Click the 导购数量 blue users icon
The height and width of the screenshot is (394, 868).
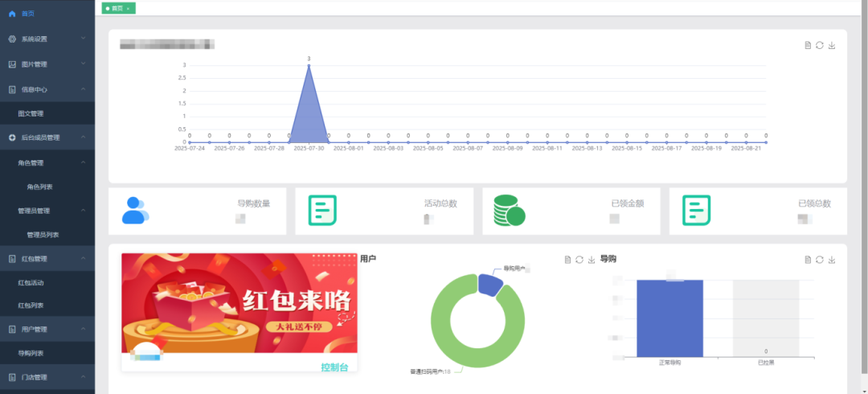[134, 210]
